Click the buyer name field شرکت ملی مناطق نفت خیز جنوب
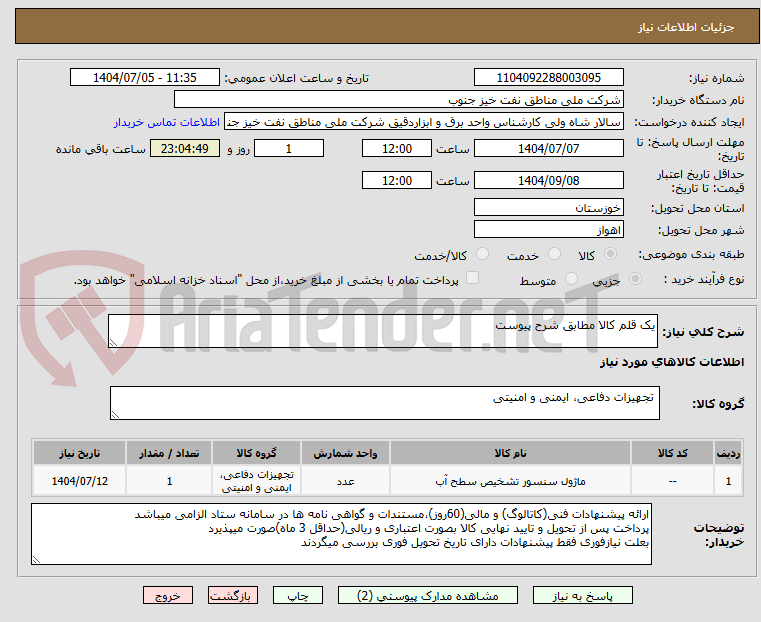The width and height of the screenshot is (761, 622). pos(398,100)
